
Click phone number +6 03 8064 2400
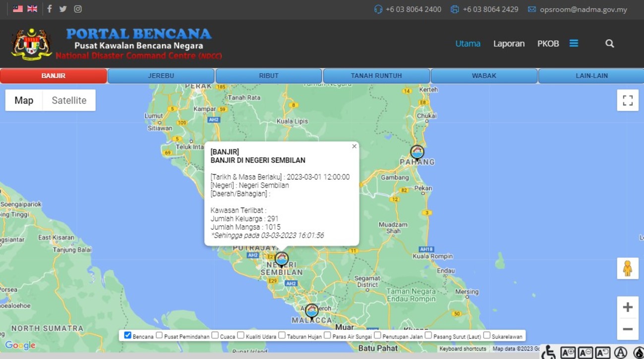click(x=413, y=9)
